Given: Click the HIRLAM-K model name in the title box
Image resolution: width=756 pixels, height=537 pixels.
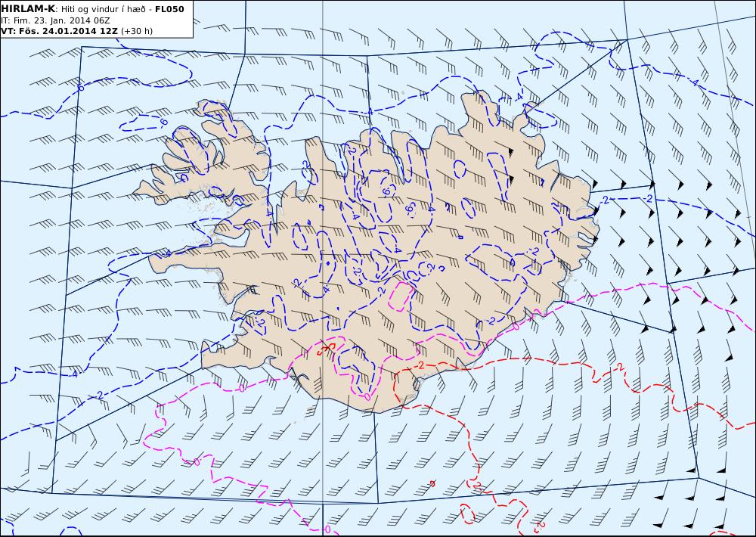Looking at the screenshot, I should click(29, 9).
